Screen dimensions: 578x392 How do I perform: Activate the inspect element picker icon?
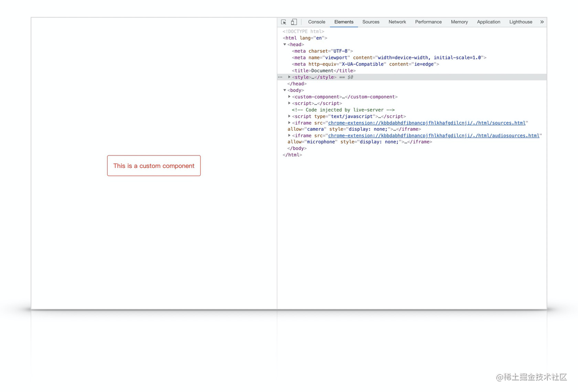click(x=284, y=22)
